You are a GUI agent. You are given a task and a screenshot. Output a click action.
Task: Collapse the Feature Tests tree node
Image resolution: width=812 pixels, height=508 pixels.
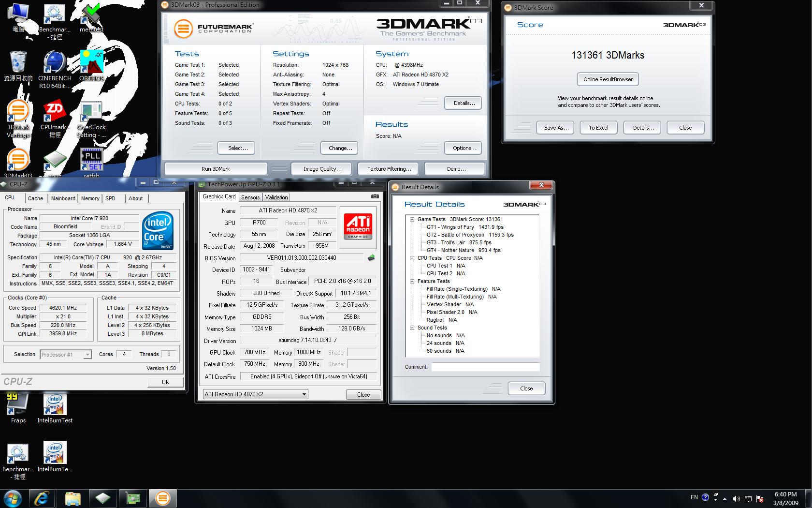412,282
